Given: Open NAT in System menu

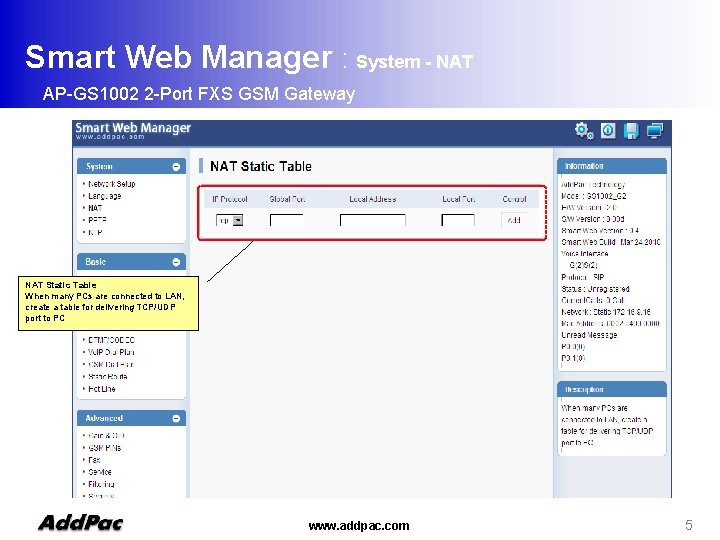Looking at the screenshot, I should [95, 208].
